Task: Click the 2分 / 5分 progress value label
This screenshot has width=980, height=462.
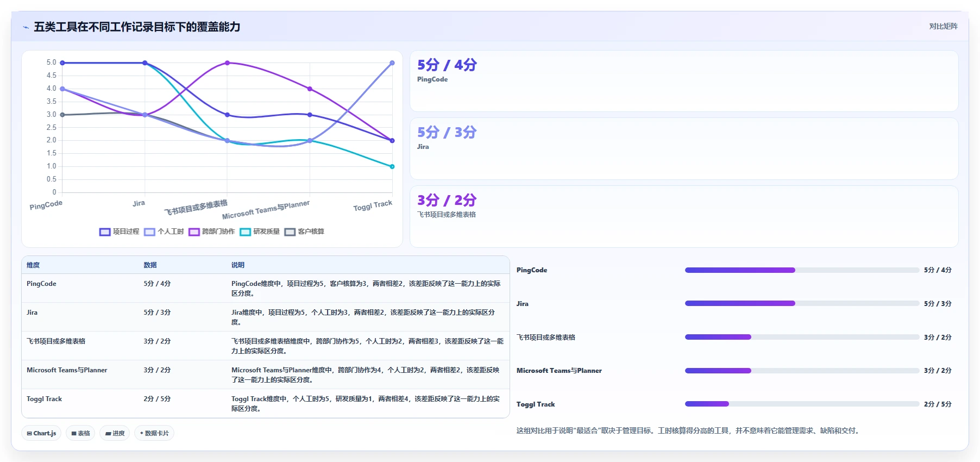Action: click(938, 404)
